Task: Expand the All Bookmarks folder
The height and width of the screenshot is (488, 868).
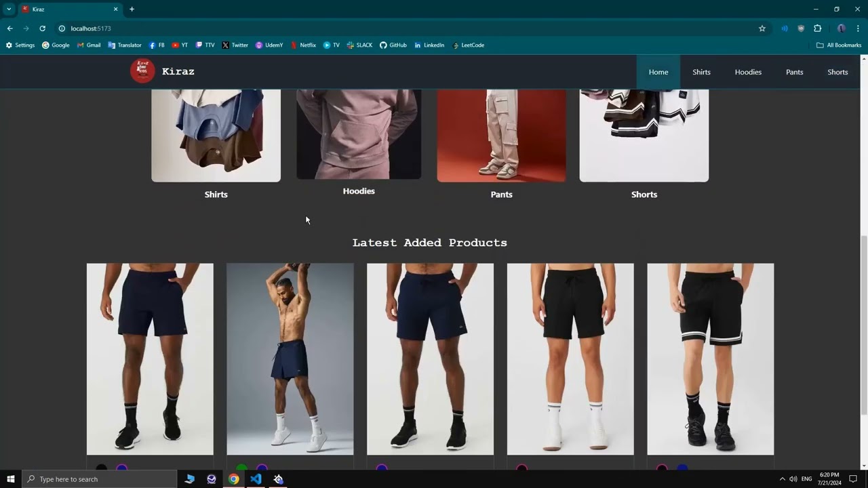Action: [839, 45]
